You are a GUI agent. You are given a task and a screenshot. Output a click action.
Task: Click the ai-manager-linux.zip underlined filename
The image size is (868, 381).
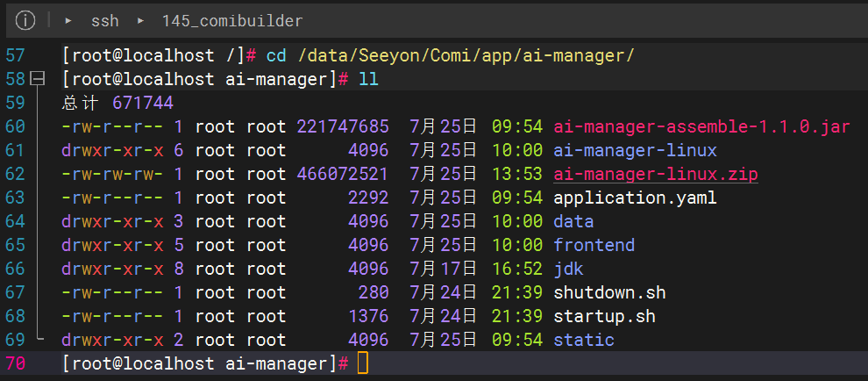coord(655,174)
